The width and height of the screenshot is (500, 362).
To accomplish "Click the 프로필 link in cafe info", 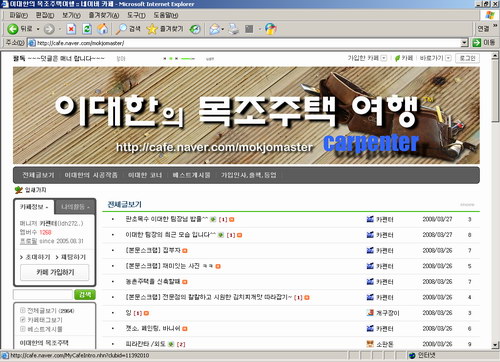I will 28,241.
